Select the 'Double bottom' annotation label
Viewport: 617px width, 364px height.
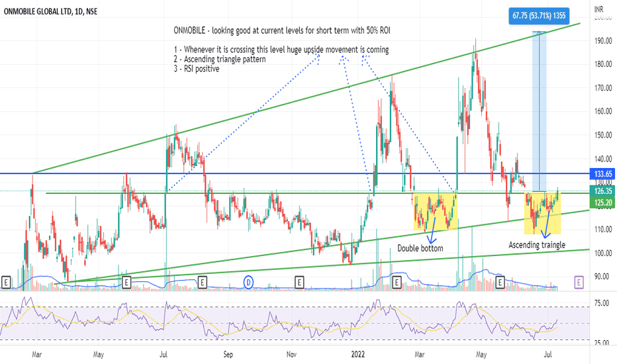pyautogui.click(x=420, y=248)
